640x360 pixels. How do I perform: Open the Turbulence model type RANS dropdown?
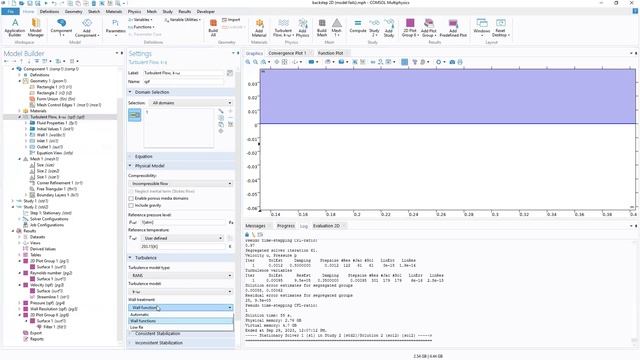coord(181,276)
